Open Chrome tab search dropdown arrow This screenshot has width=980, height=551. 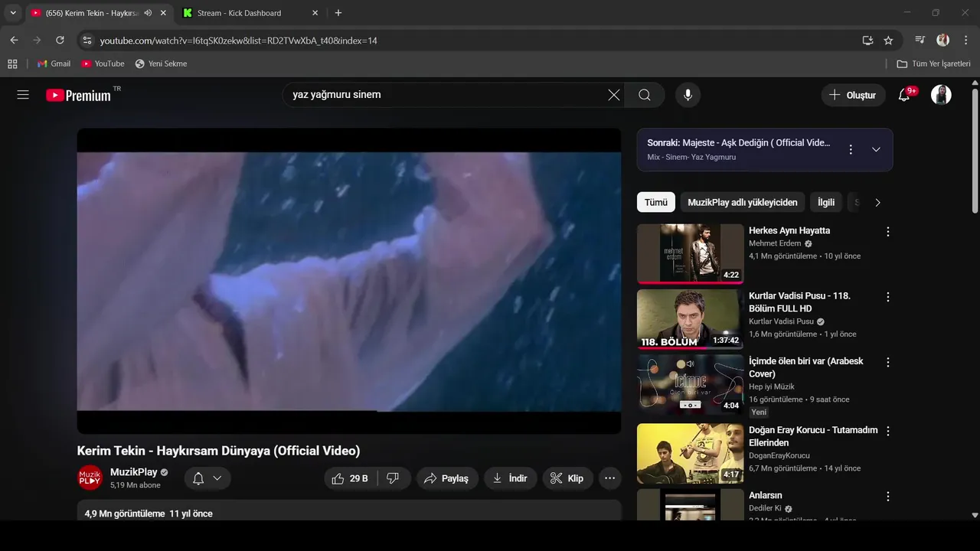(13, 13)
